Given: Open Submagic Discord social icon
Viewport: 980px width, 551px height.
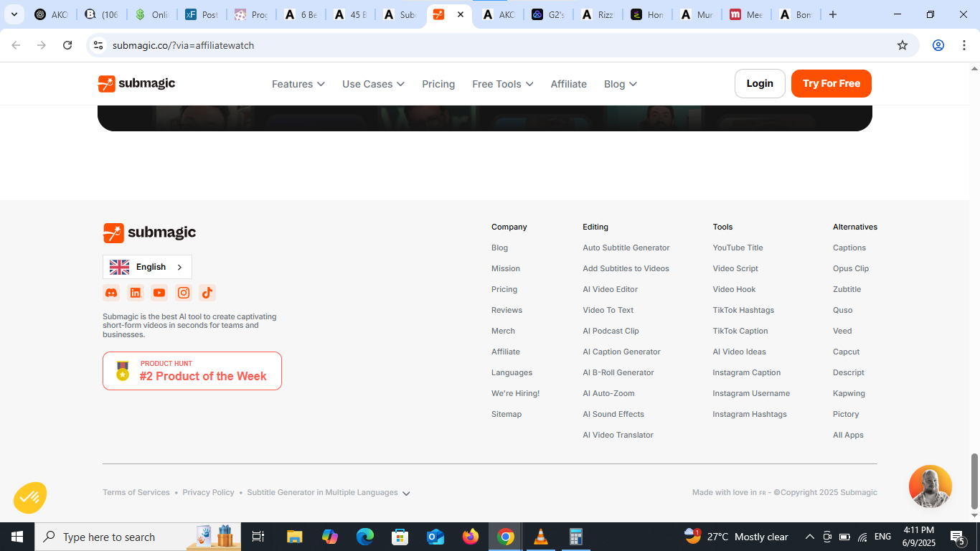Looking at the screenshot, I should [111, 293].
